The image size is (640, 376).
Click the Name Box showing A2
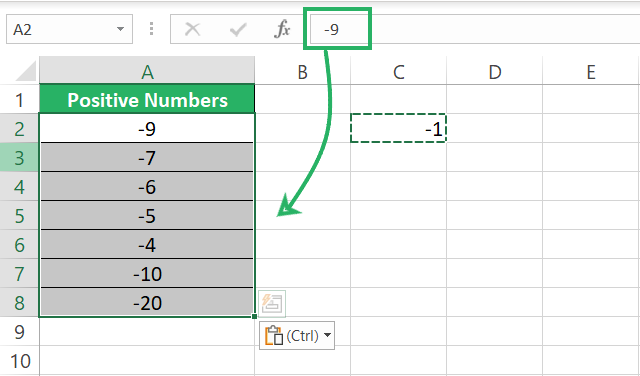coord(69,29)
